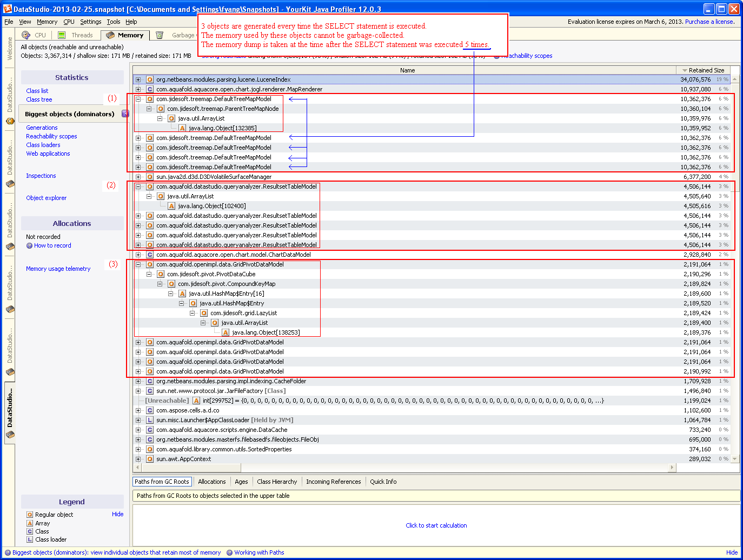
Task: Open the Class list link
Action: coord(37,91)
